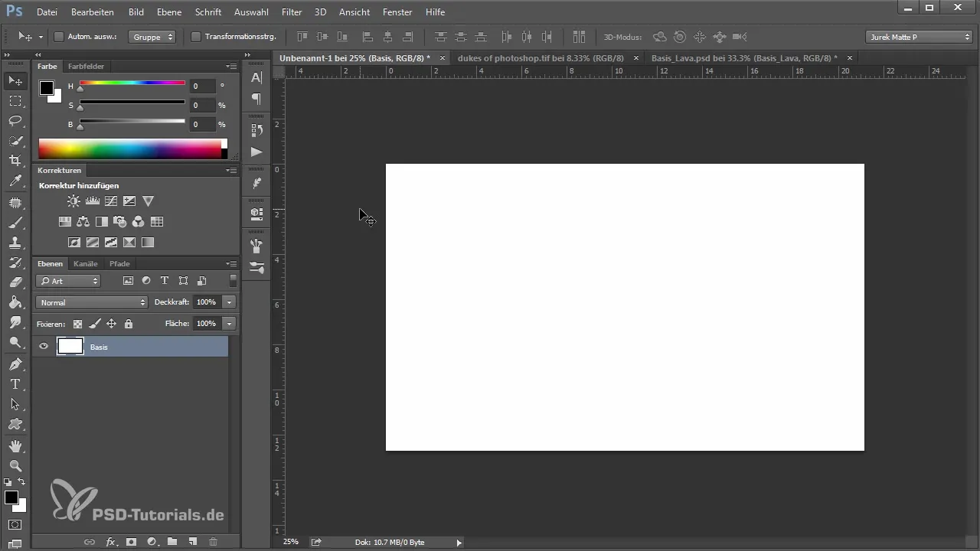The image size is (980, 551).
Task: Select the Dodge tool
Action: [x=15, y=342]
